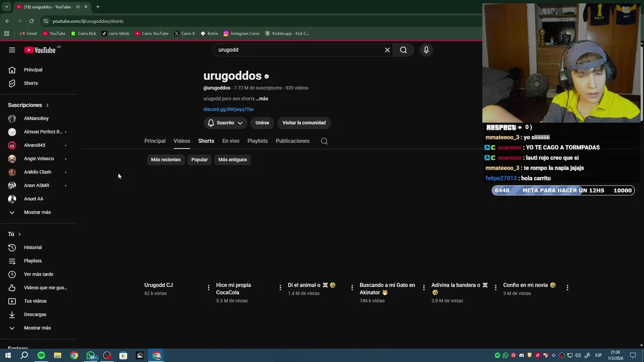Search within the channel using the magnifier

[324, 141]
